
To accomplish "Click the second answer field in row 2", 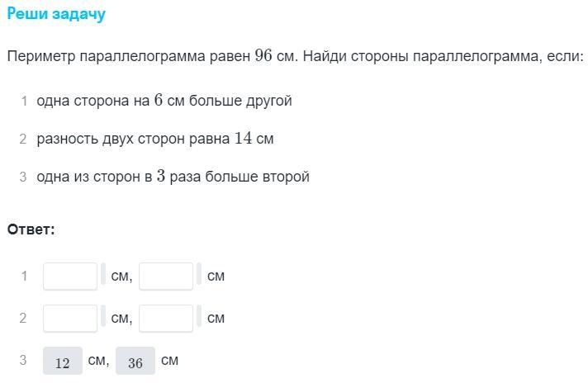I will click(166, 318).
